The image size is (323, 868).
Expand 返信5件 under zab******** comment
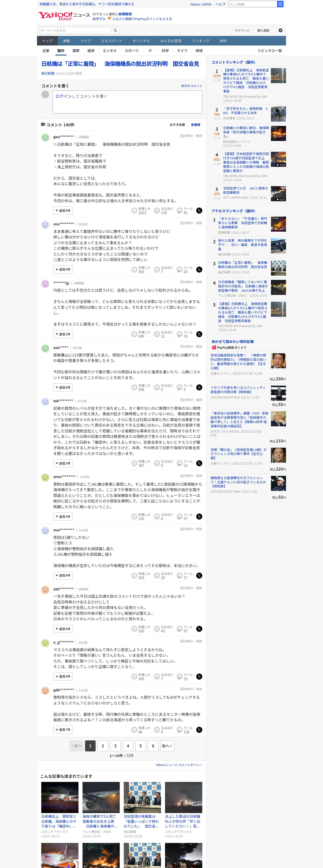pos(63,629)
